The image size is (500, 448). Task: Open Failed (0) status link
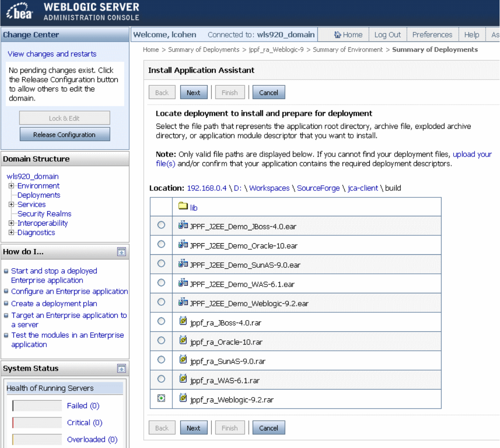83,405
